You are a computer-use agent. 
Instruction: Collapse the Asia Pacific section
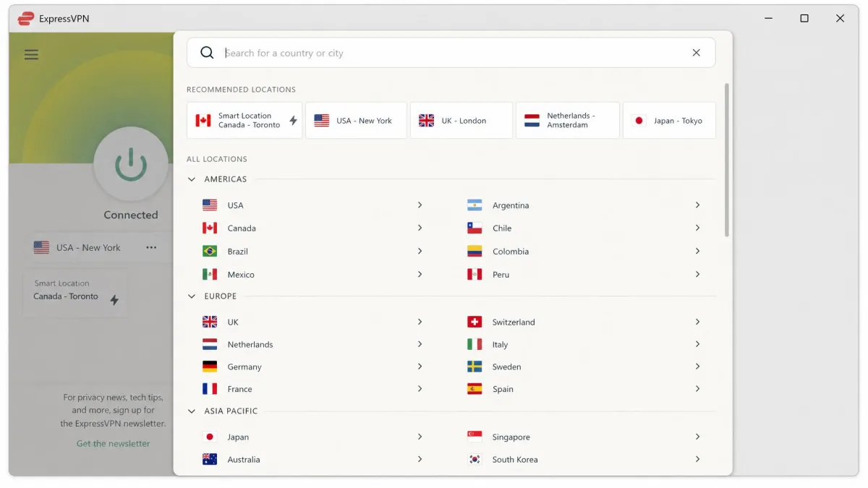coord(192,411)
